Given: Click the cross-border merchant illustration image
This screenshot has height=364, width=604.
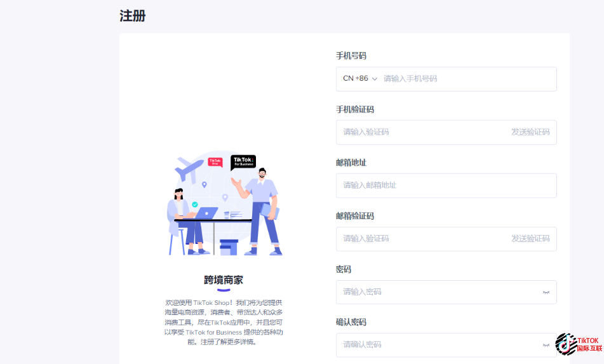Looking at the screenshot, I should 224,203.
